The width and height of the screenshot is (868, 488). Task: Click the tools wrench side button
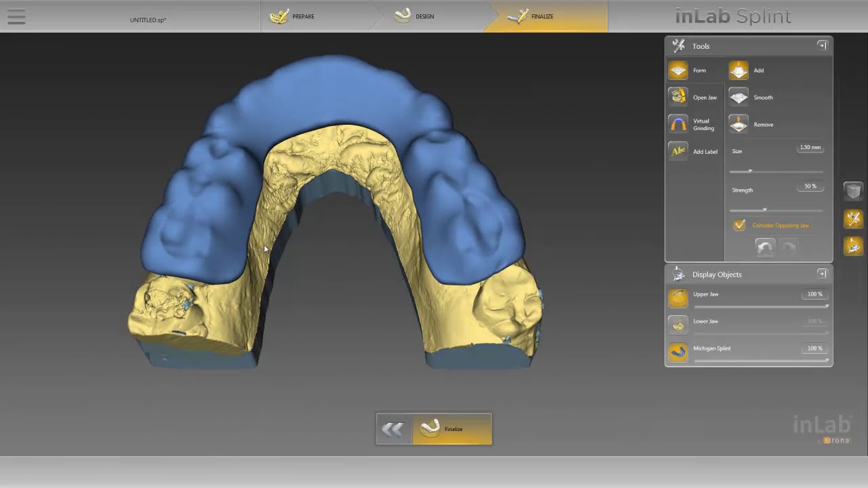pyautogui.click(x=853, y=218)
